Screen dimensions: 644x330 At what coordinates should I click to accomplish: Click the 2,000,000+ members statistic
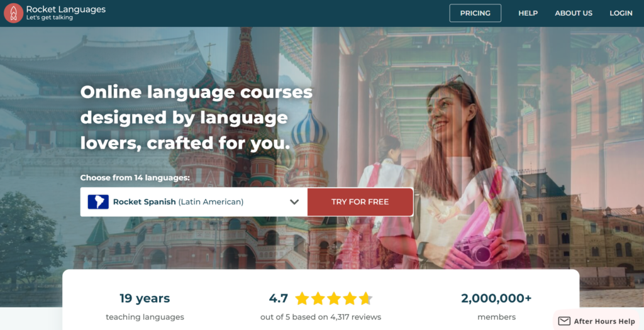(496, 307)
